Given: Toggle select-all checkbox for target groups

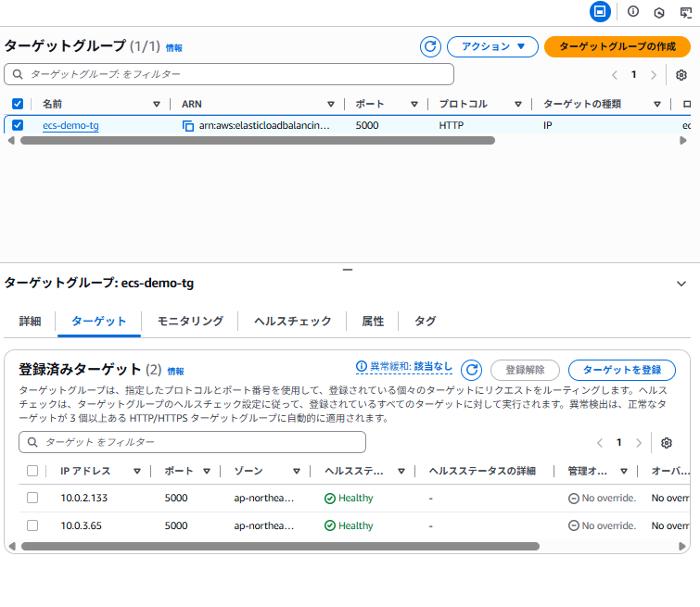Looking at the screenshot, I should (18, 104).
